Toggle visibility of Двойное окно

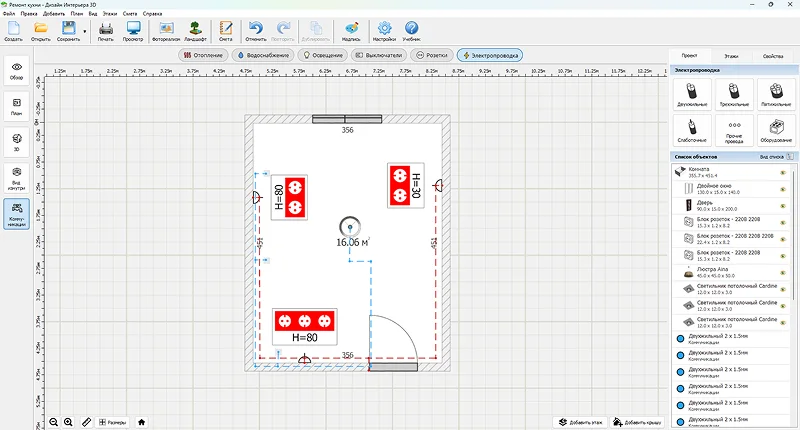point(783,189)
